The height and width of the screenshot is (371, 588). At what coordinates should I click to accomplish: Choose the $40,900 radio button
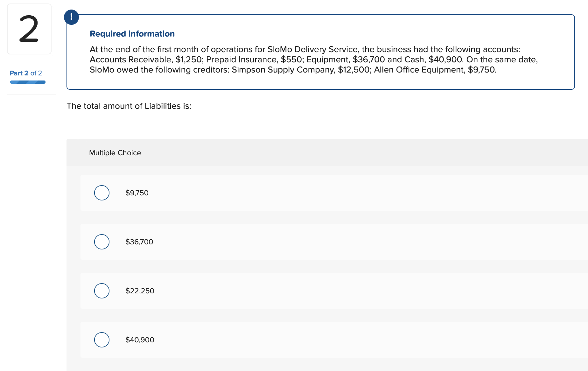[x=102, y=340]
